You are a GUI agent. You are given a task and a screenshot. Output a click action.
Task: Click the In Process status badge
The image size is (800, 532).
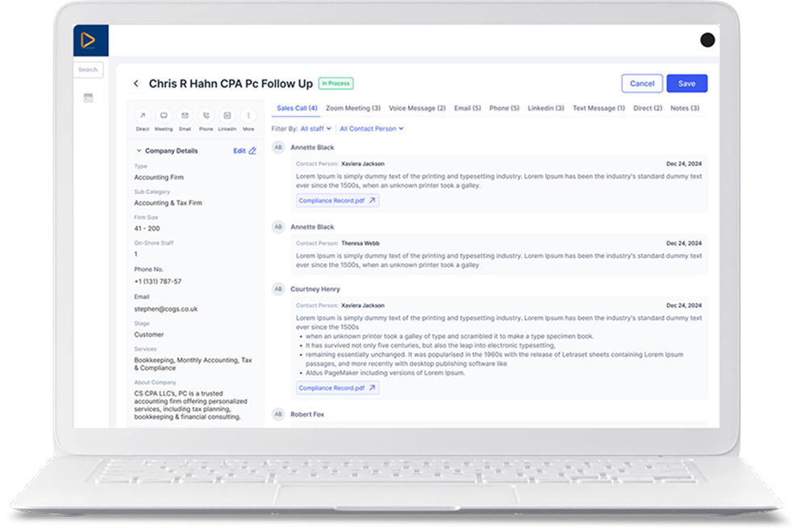point(335,83)
